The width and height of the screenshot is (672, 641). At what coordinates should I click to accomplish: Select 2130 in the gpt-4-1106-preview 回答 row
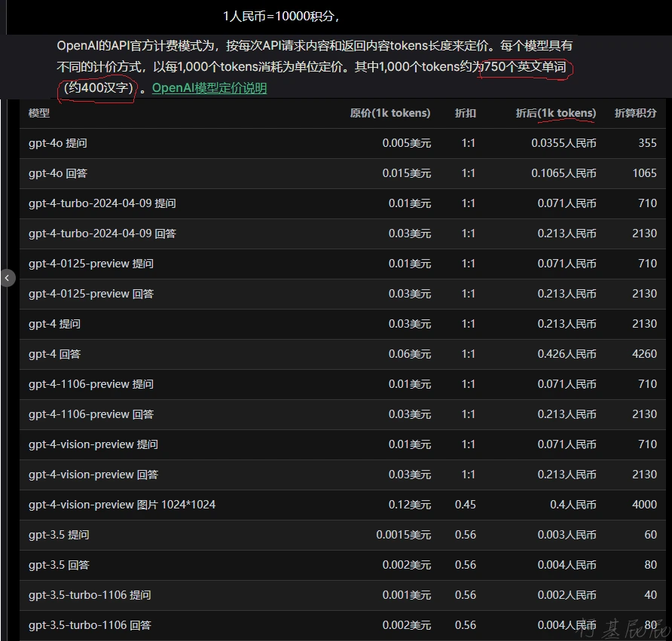(x=645, y=414)
